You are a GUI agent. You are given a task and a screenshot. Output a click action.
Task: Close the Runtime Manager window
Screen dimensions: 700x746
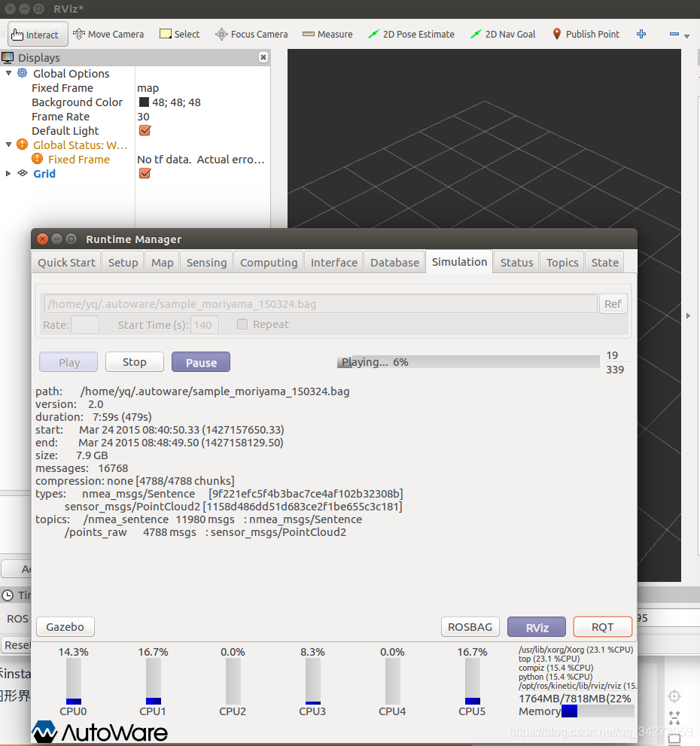[42, 239]
